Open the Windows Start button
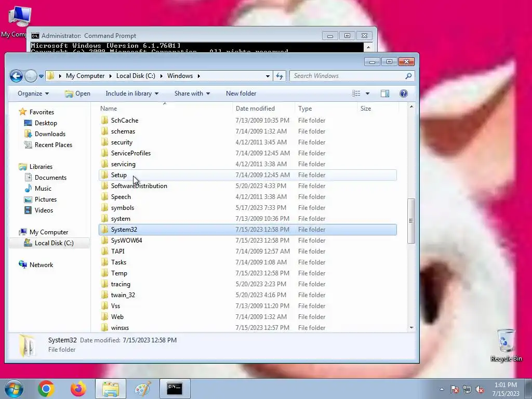 pos(14,389)
